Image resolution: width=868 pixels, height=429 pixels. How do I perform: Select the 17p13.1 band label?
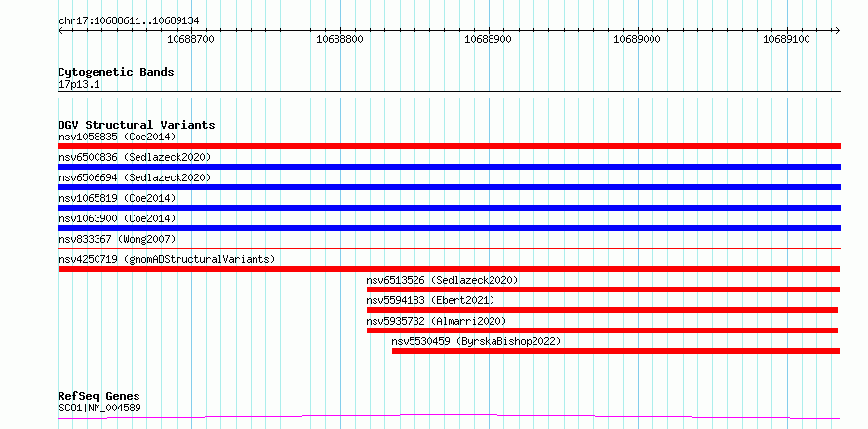(x=79, y=85)
